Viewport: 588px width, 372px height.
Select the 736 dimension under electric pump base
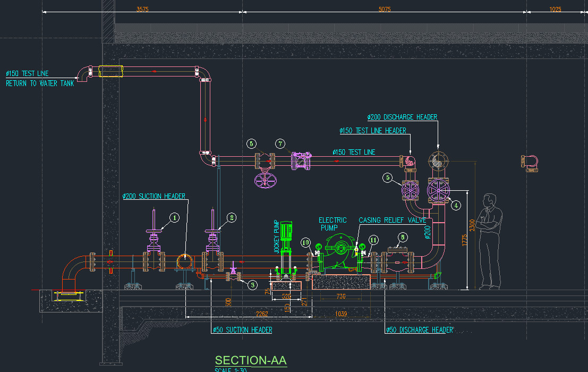coord(341,296)
